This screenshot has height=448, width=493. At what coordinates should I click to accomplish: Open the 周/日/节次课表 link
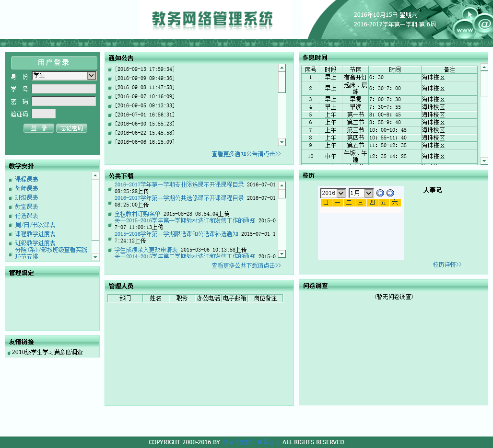tap(35, 225)
